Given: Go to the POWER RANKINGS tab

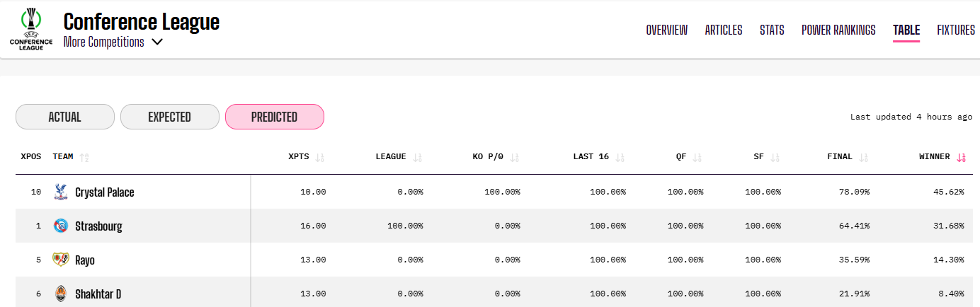Looking at the screenshot, I should coord(838,30).
